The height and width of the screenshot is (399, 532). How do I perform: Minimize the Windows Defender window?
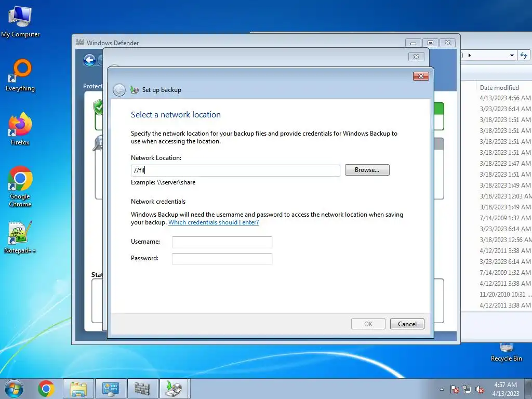click(413, 43)
